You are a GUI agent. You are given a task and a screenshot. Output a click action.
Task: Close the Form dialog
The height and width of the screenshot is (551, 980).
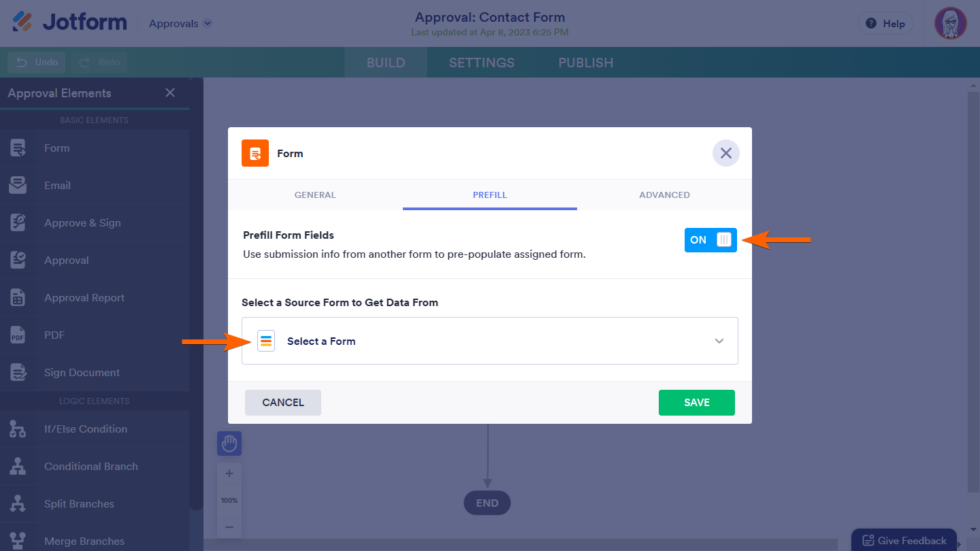725,154
